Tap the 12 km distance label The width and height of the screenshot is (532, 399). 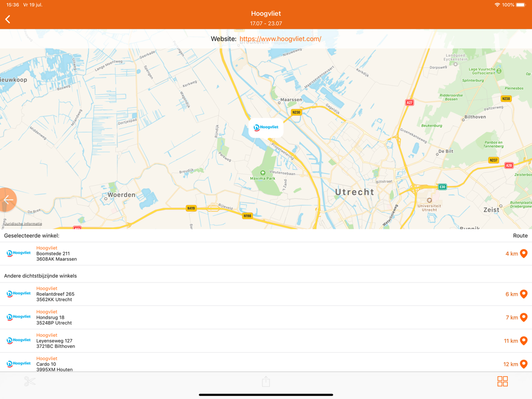[511, 364]
